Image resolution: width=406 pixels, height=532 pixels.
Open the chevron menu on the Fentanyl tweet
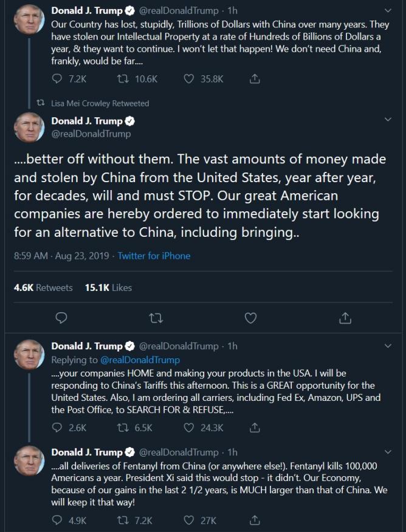pyautogui.click(x=388, y=452)
